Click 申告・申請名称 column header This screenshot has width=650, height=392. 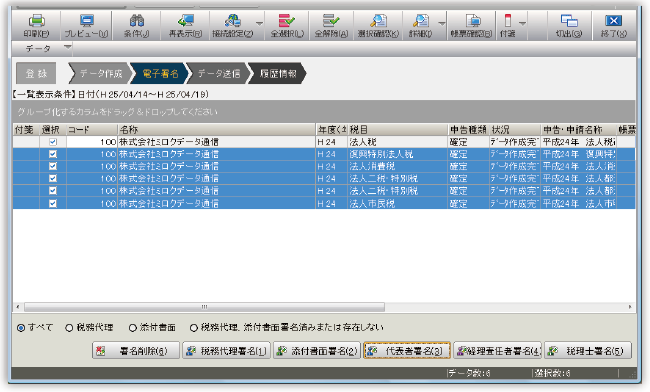point(578,130)
